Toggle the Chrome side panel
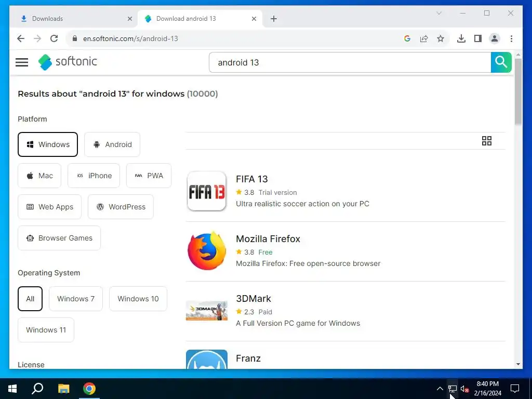The height and width of the screenshot is (399, 532). 478,38
